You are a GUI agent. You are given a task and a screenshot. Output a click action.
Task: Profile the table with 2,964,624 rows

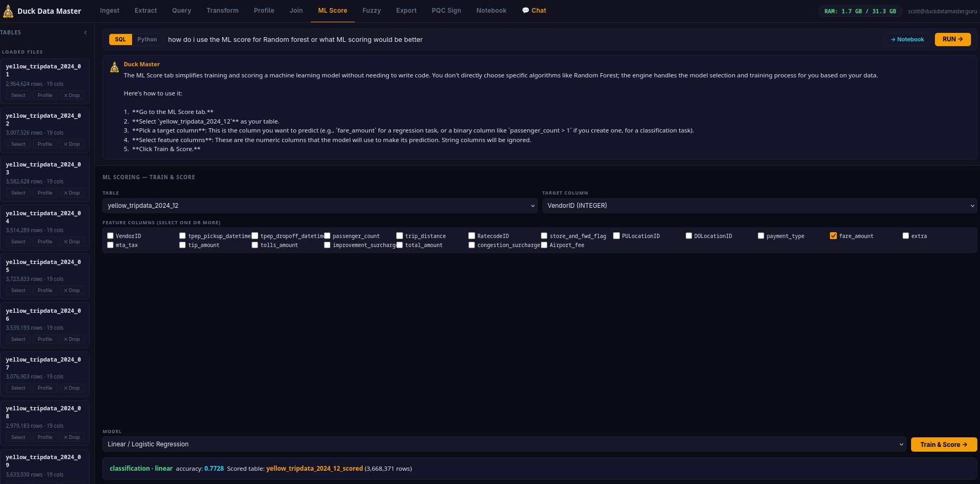[x=45, y=95]
